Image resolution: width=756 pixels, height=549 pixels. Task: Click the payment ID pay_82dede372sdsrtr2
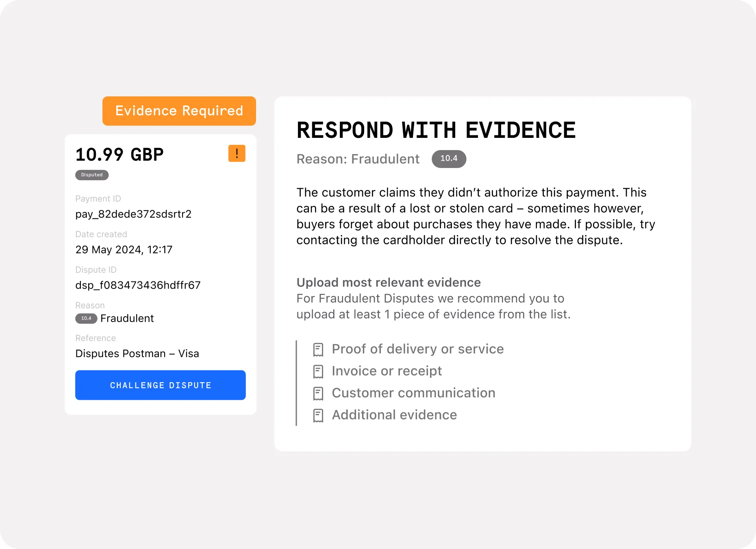[133, 214]
